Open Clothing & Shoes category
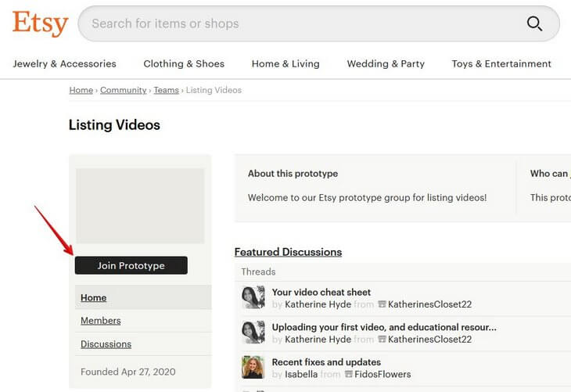 (184, 63)
